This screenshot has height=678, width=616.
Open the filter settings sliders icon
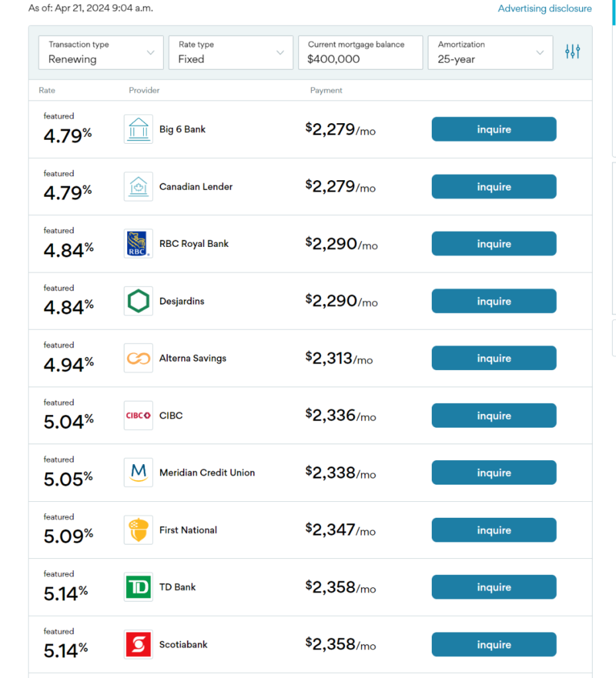click(x=572, y=52)
